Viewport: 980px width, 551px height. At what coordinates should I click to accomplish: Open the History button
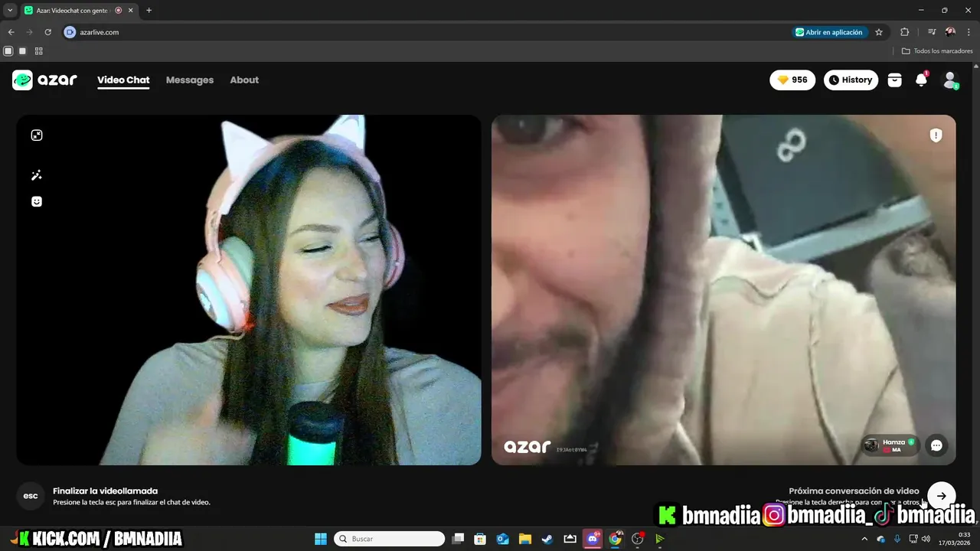click(x=851, y=80)
